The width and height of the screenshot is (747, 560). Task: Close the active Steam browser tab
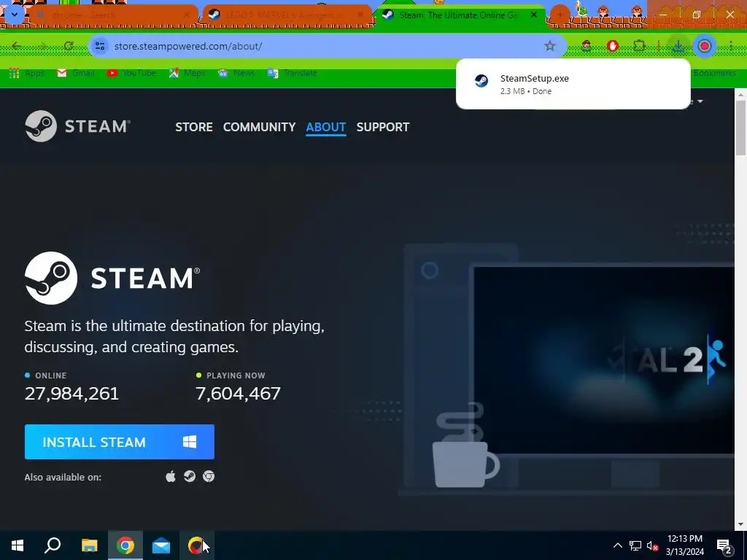tap(534, 15)
